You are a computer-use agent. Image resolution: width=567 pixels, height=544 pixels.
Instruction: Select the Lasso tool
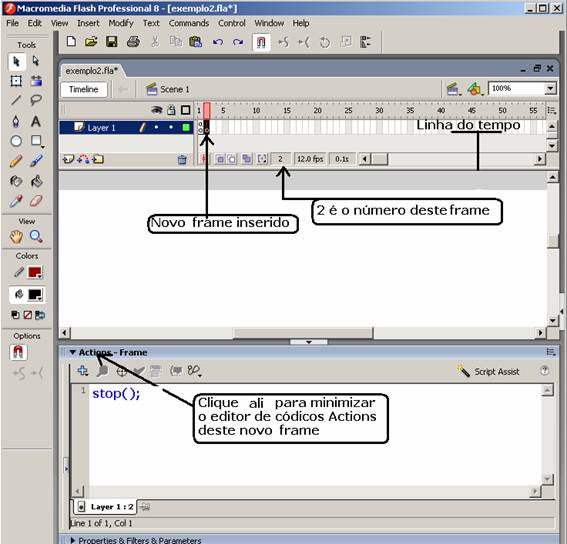point(36,100)
